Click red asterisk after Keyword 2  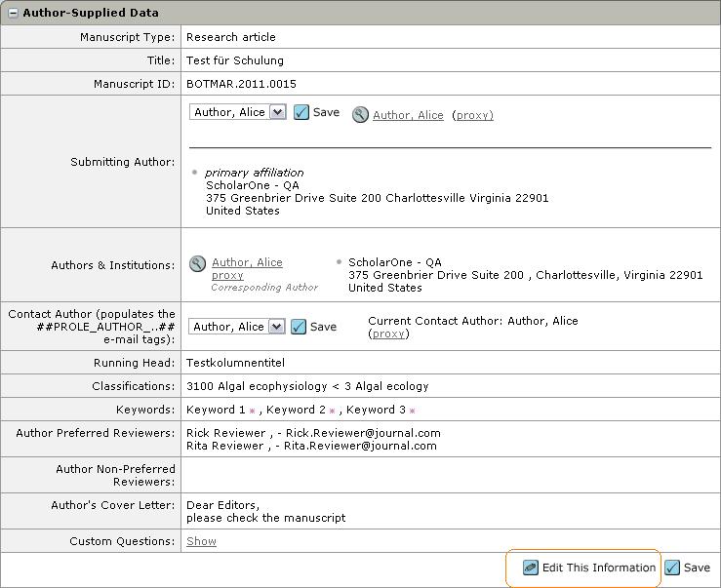332,411
